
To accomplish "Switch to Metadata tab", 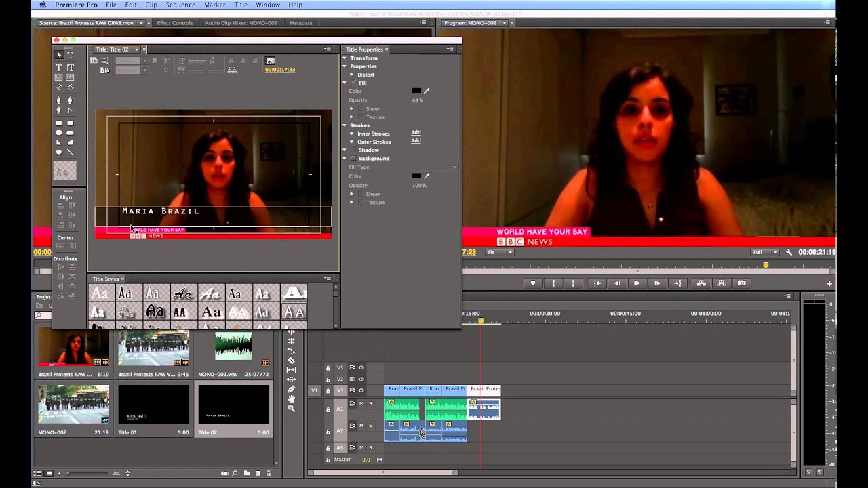I will [x=301, y=23].
